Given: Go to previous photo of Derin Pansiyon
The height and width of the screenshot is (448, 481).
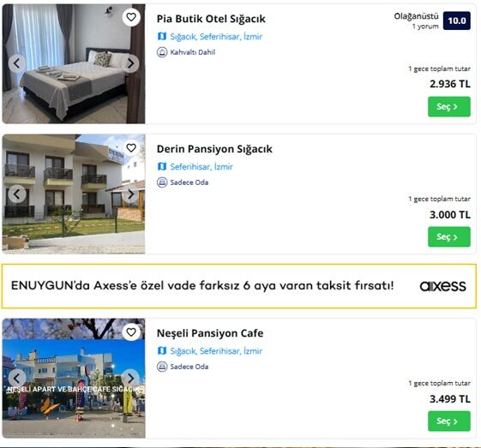Looking at the screenshot, I should [17, 194].
